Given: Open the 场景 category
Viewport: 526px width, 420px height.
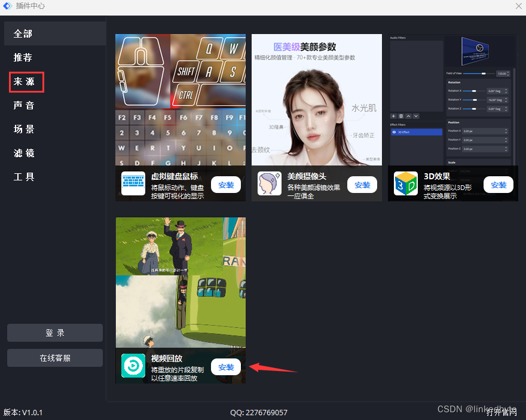Looking at the screenshot, I should (x=24, y=129).
